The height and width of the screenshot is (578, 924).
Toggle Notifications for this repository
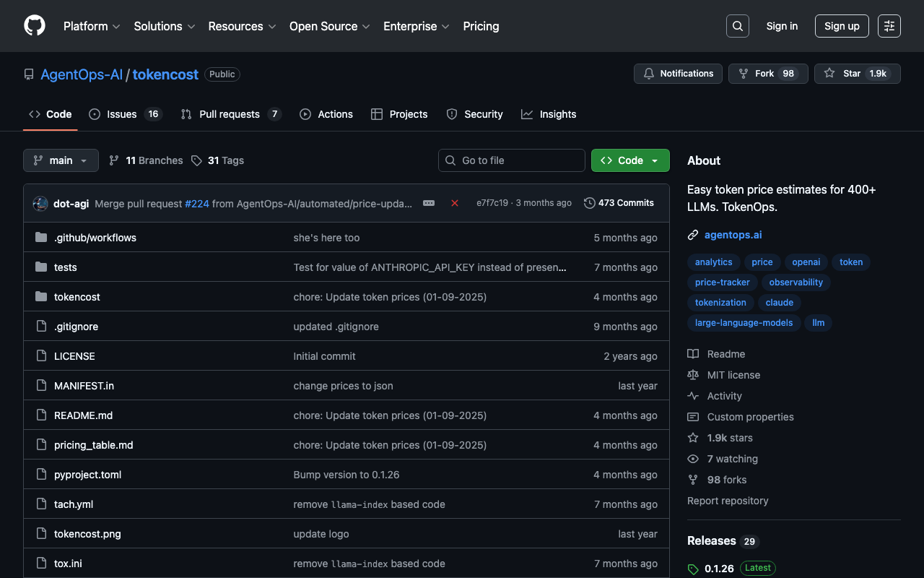tap(678, 74)
